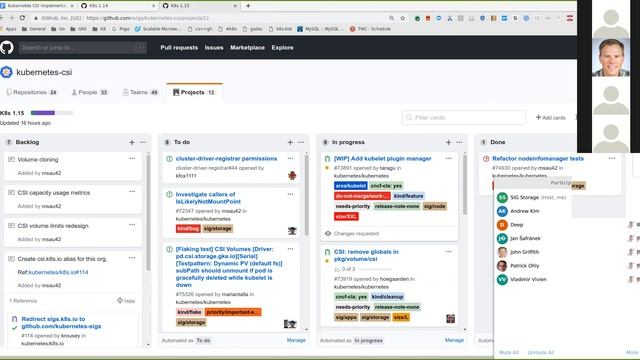This screenshot has height=360, width=640.
Task: Open menu for Volume cloning card
Action: point(132,158)
